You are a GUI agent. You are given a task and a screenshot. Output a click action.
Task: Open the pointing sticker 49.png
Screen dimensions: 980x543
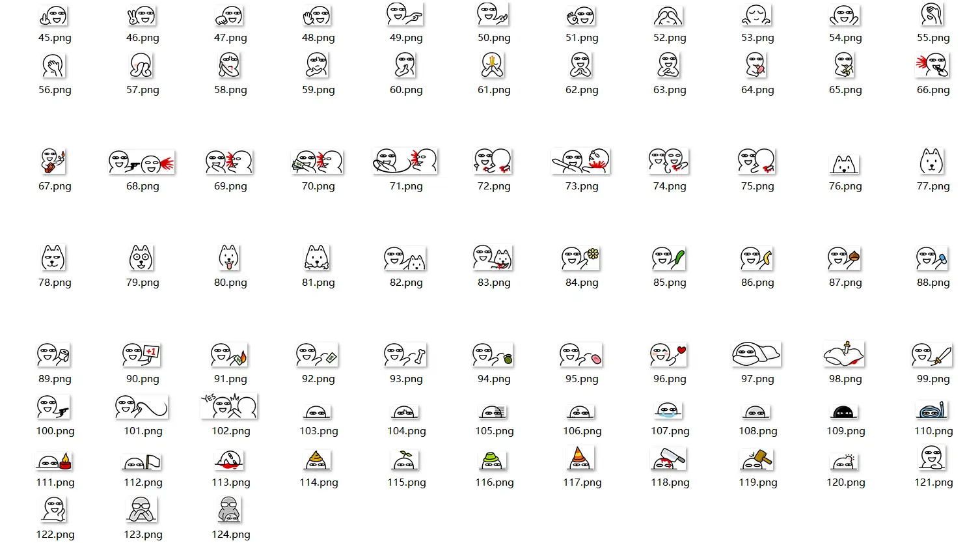[x=405, y=14]
